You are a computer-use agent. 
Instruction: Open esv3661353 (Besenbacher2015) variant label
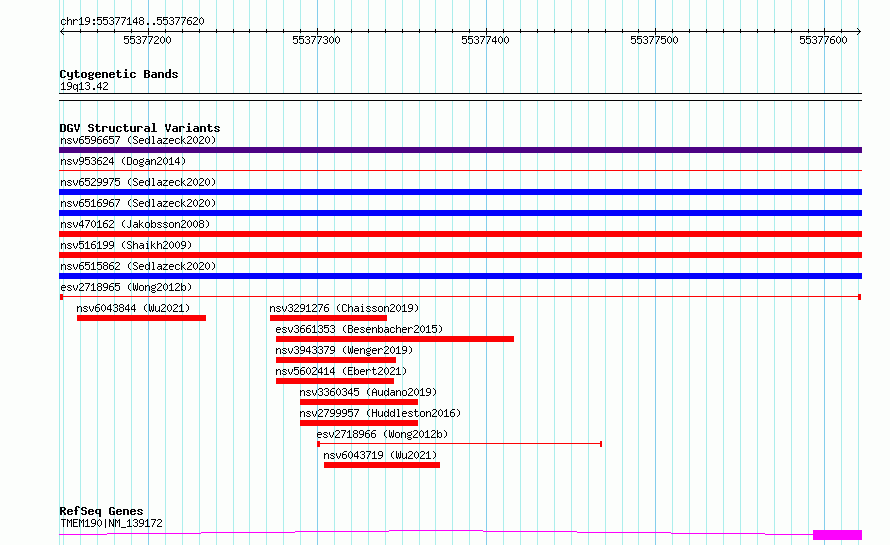pyautogui.click(x=359, y=329)
